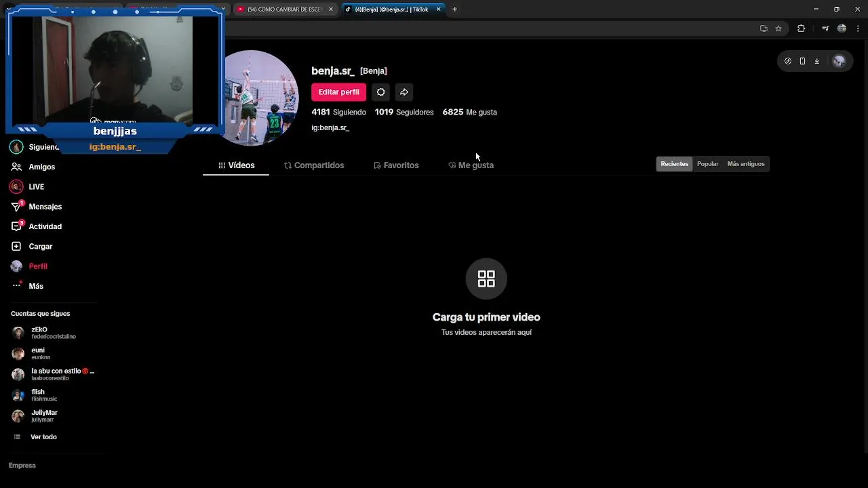
Task: Bookmark the page with star icon
Action: coord(778,28)
